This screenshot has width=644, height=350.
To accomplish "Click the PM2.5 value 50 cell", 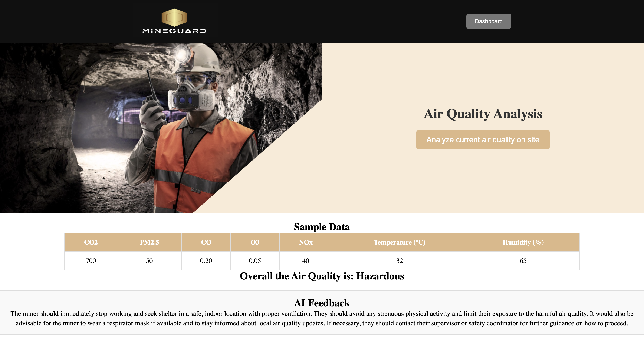I will click(149, 261).
